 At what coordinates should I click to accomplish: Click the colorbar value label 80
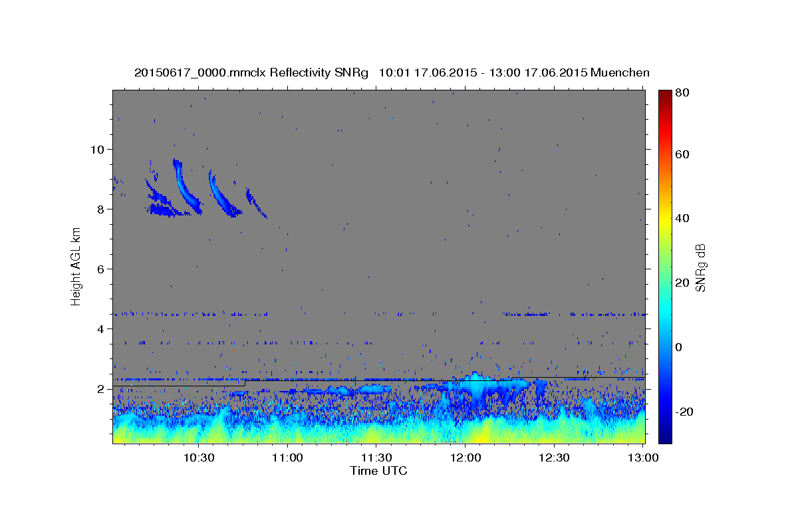(683, 93)
